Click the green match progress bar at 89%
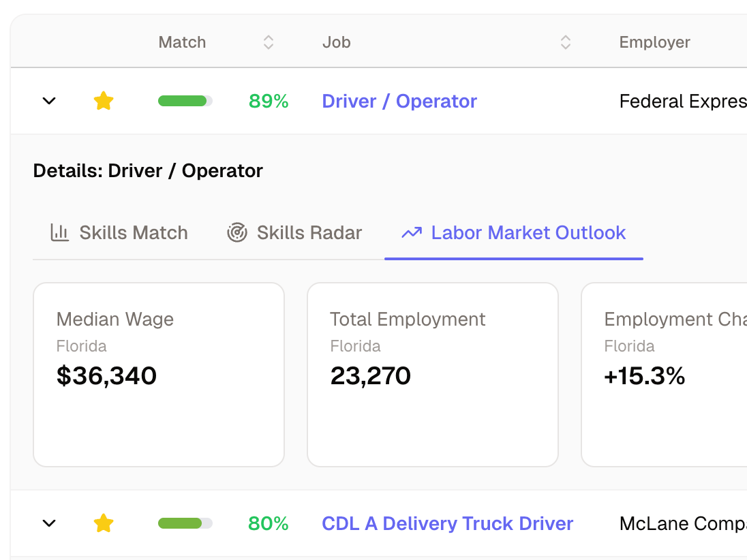Image resolution: width=747 pixels, height=560 pixels. click(185, 100)
